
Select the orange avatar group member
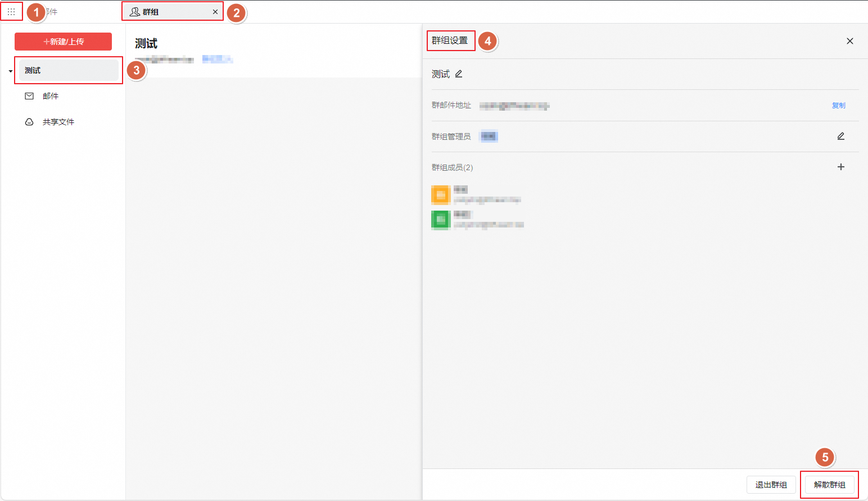pyautogui.click(x=441, y=195)
